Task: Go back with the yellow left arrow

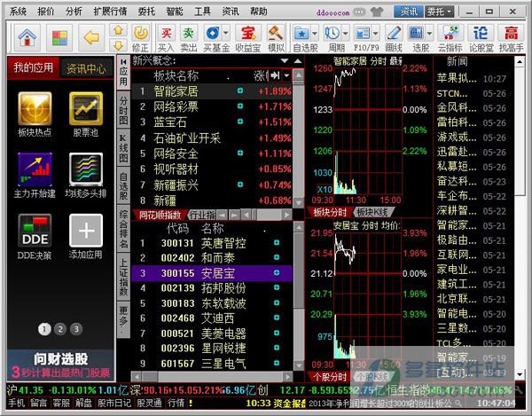Action: (91, 37)
